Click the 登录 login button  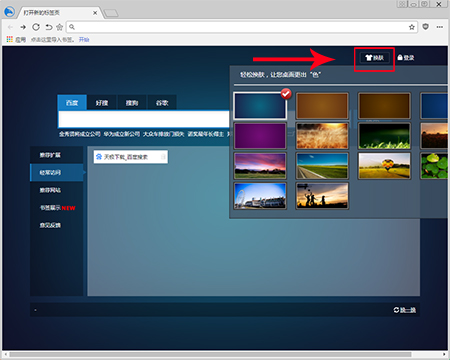point(406,58)
